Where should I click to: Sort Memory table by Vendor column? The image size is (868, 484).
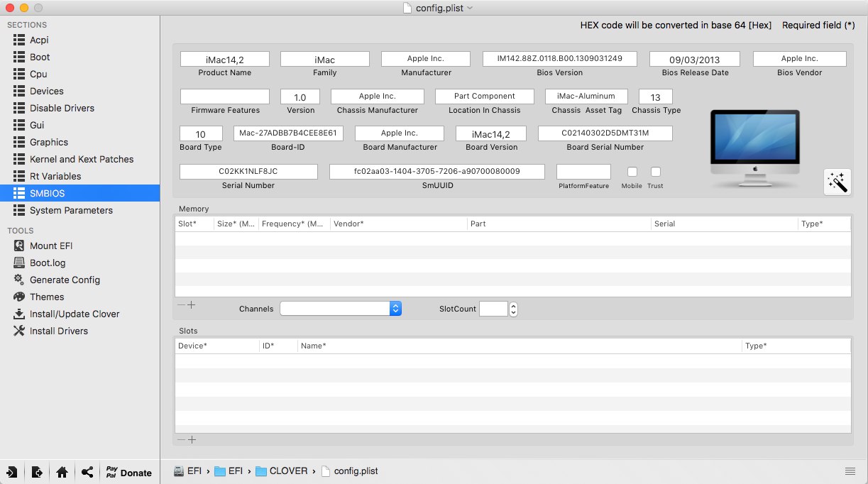click(398, 224)
